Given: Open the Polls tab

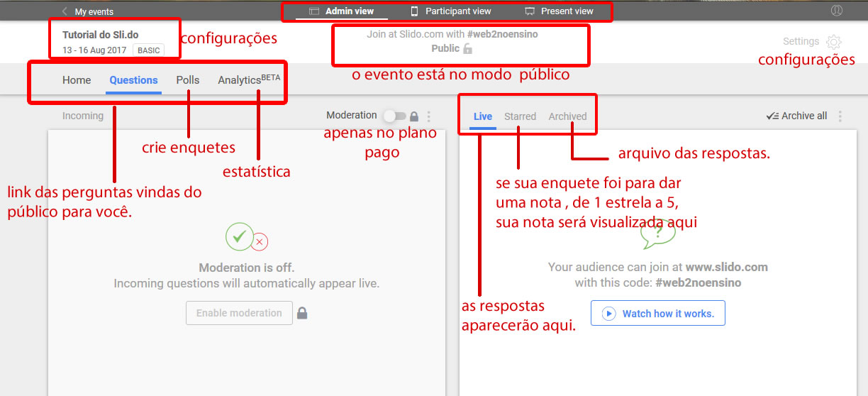Looking at the screenshot, I should click(x=188, y=80).
